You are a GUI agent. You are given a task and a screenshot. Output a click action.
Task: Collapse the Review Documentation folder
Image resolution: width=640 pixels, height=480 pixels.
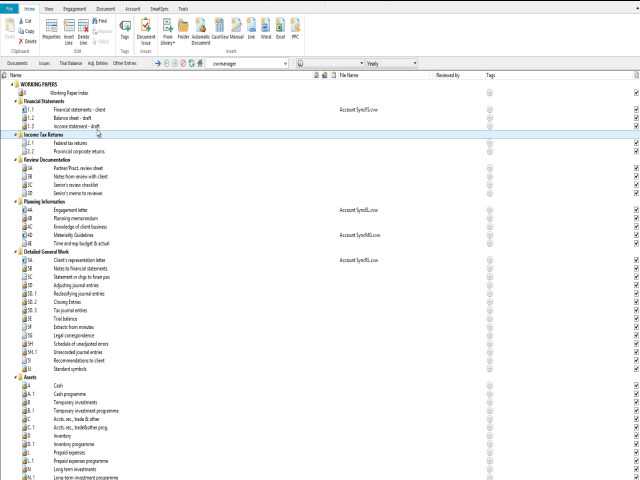pyautogui.click(x=16, y=160)
